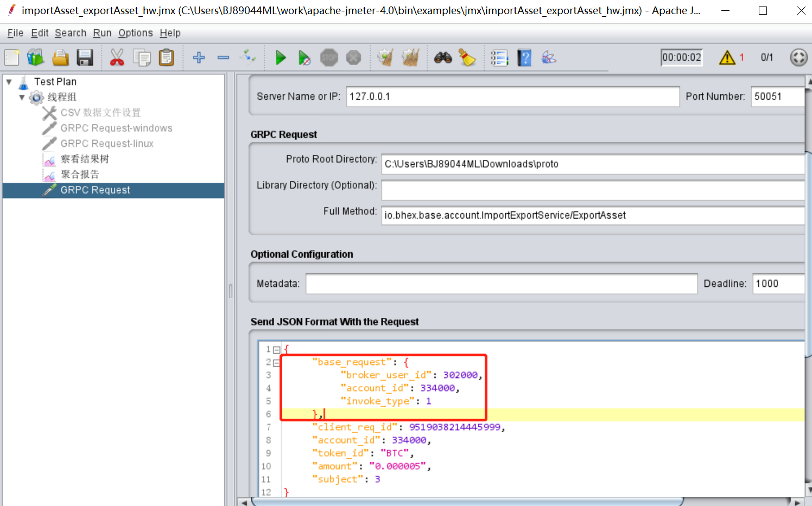812x506 pixels.
Task: Collapse the Test Plan tree node
Action: tap(9, 82)
